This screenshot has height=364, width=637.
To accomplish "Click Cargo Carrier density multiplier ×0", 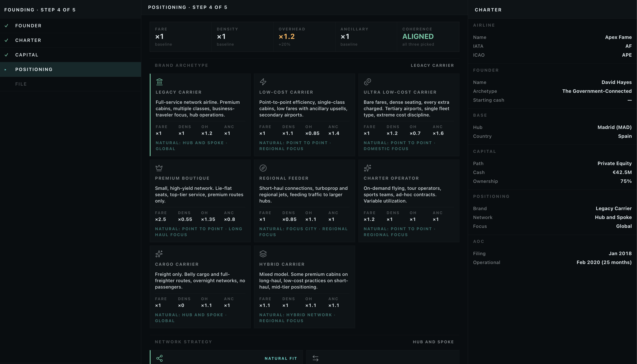I will 181,305.
